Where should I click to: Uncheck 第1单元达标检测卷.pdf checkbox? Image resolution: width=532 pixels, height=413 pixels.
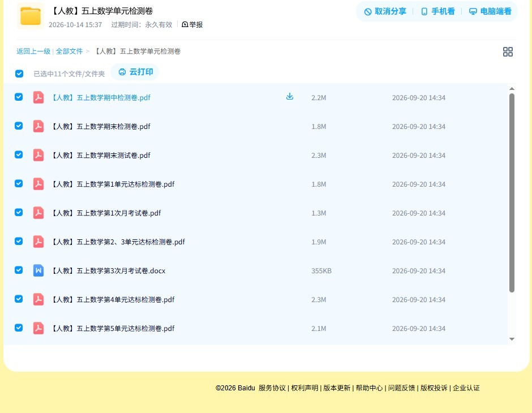pyautogui.click(x=19, y=183)
